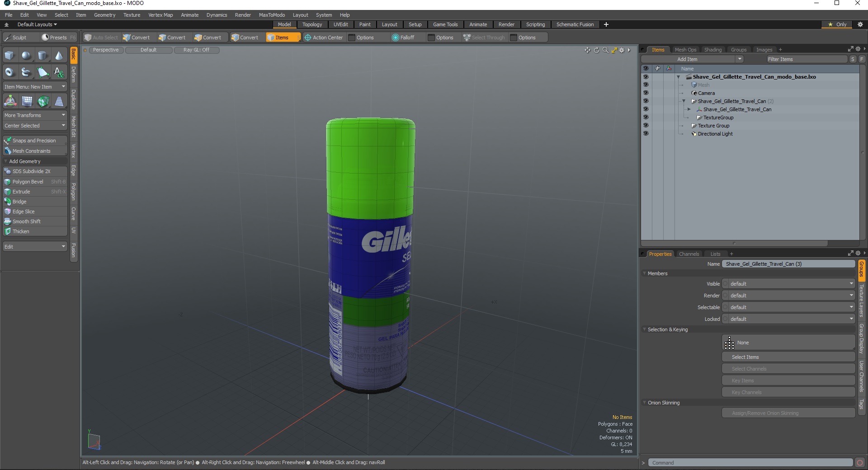Open the Add Item dropdown arrow

[740, 59]
